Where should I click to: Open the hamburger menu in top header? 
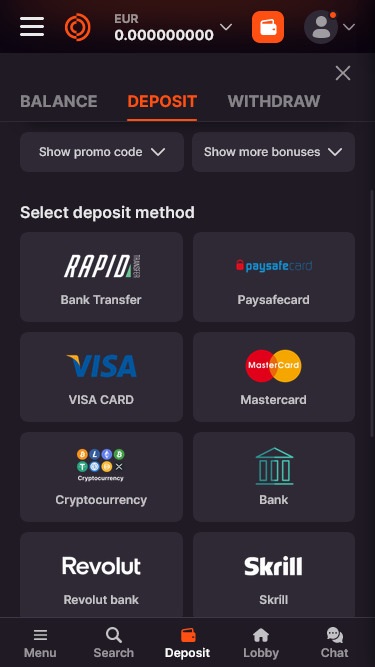tap(32, 27)
